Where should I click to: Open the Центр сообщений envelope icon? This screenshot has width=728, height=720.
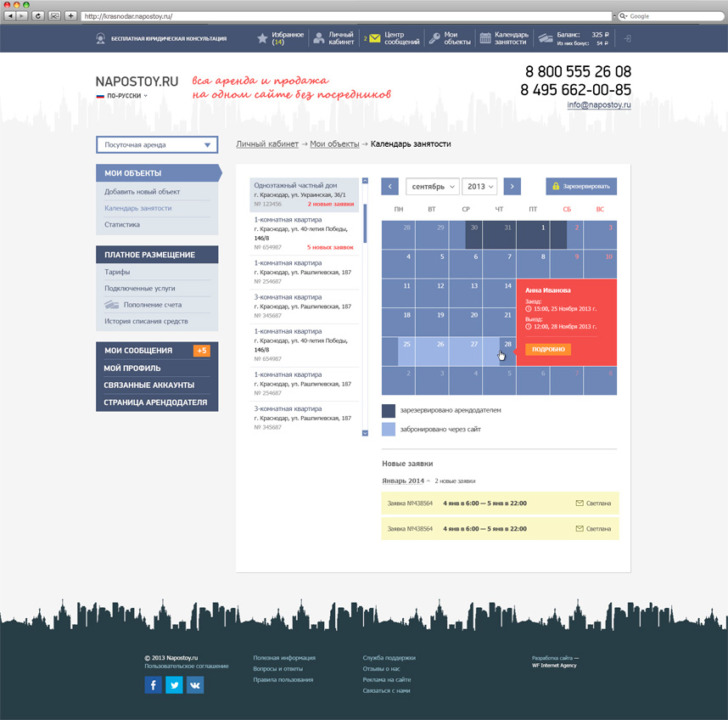click(375, 38)
